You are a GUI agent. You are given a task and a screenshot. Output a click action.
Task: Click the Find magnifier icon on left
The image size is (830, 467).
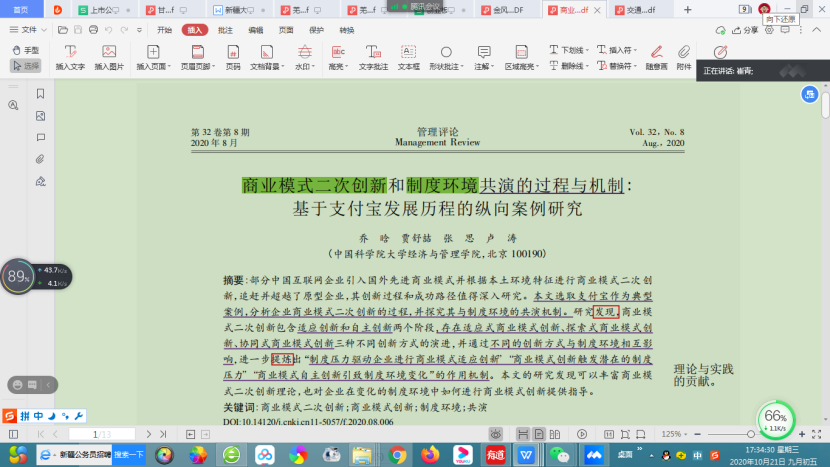coord(13,105)
